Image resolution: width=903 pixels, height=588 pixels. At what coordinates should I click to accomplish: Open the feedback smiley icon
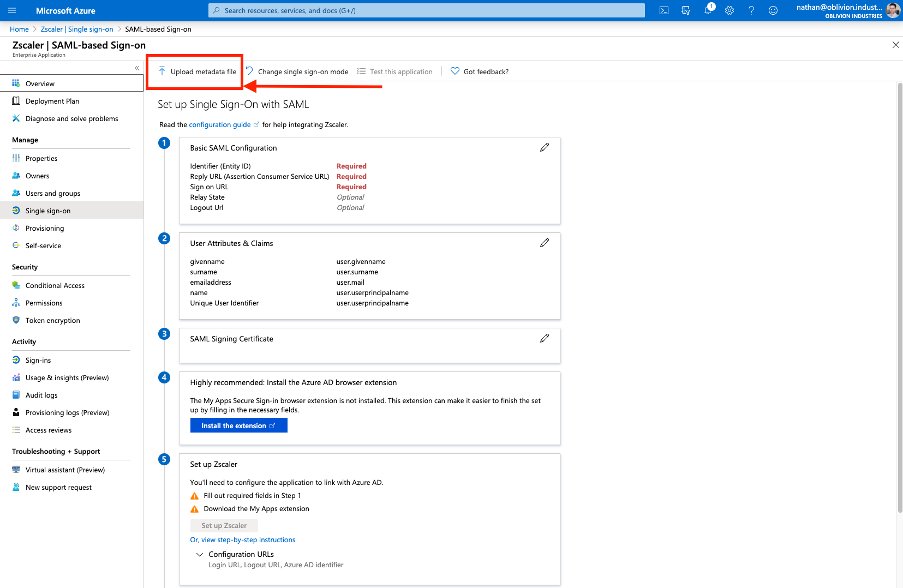coord(773,10)
